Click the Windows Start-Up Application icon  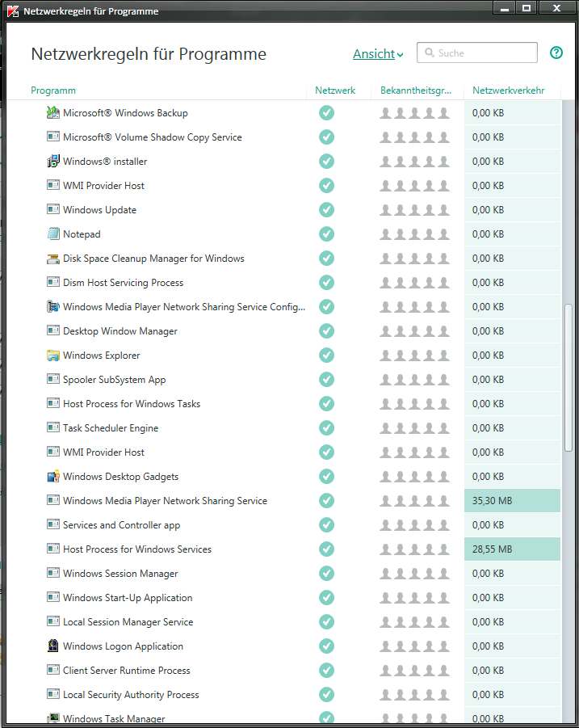(52, 597)
